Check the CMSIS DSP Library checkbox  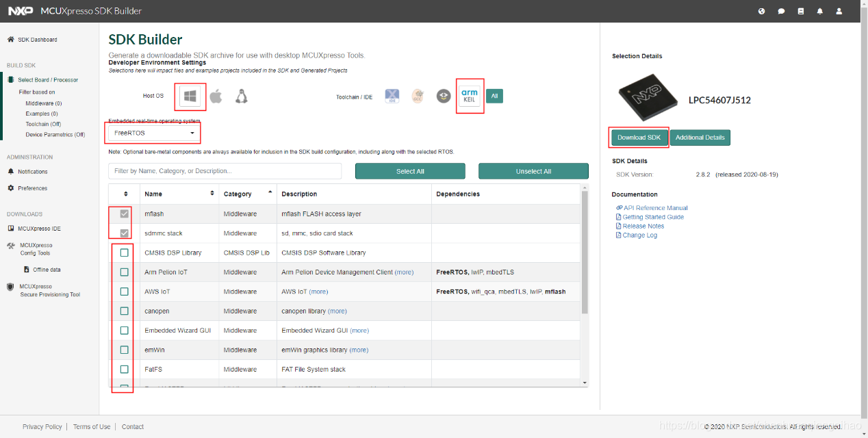coord(124,253)
